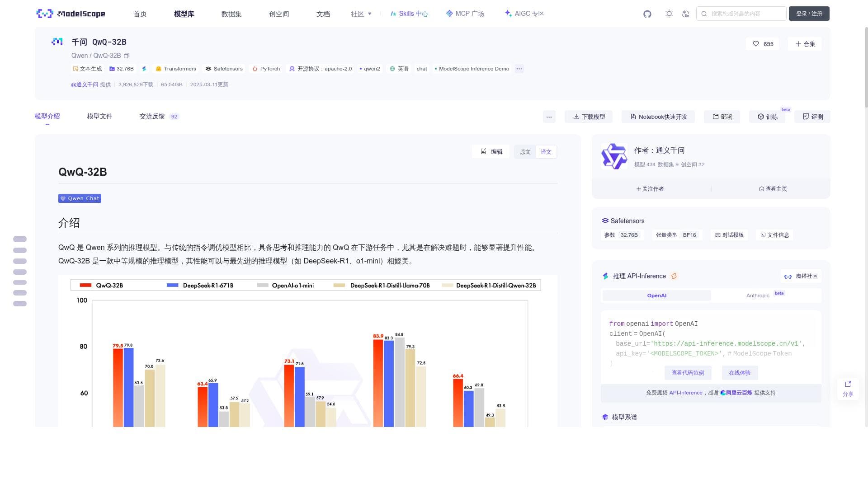This screenshot has width=868, height=488.
Task: Switch to the 模型文件 tab
Action: coord(99,116)
